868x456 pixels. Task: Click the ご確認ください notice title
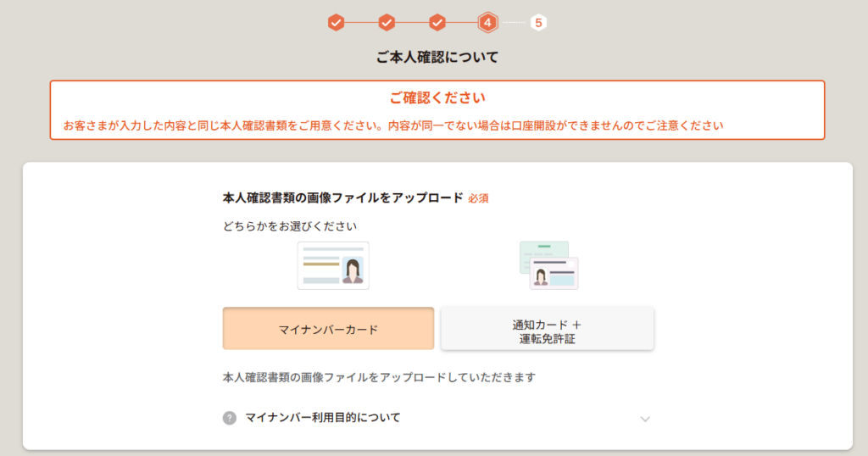(x=437, y=98)
